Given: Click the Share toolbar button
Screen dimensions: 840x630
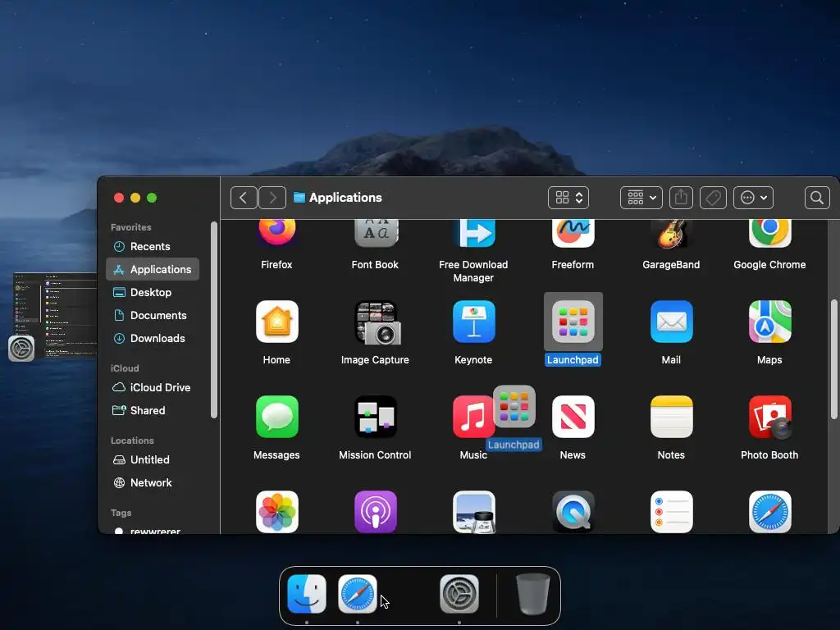Looking at the screenshot, I should coord(681,198).
